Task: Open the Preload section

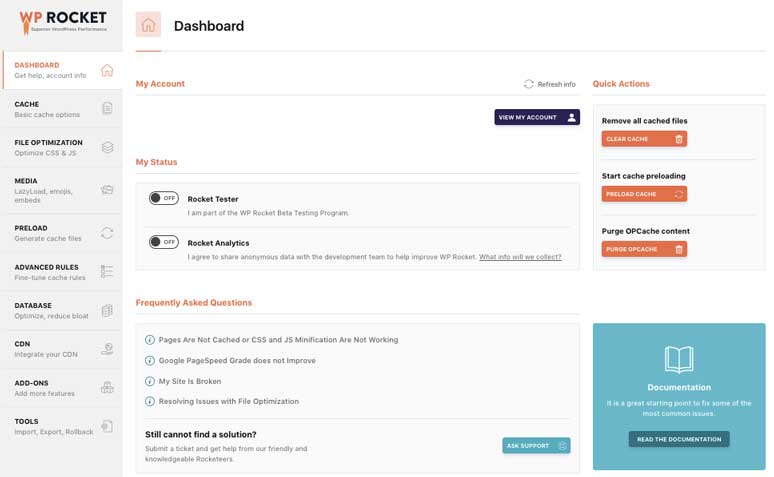Action: [x=61, y=233]
